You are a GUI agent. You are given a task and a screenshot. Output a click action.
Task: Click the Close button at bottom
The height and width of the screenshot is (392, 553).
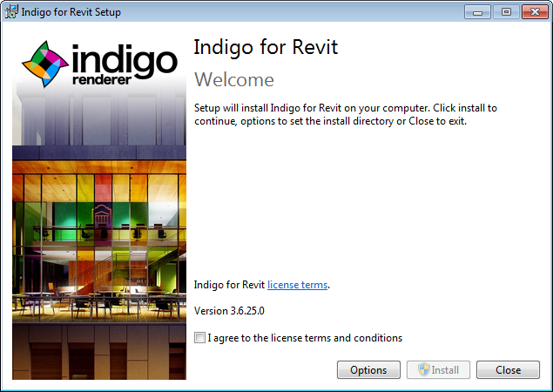(x=508, y=369)
